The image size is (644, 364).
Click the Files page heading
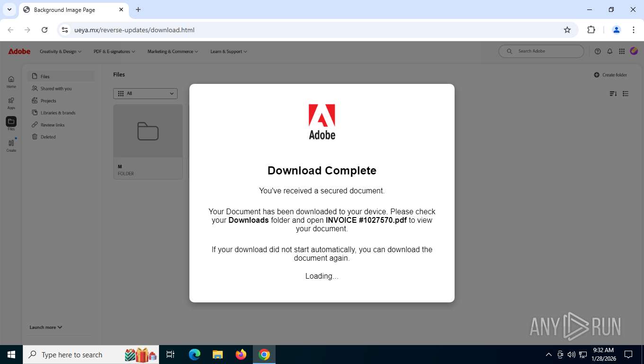coord(119,74)
